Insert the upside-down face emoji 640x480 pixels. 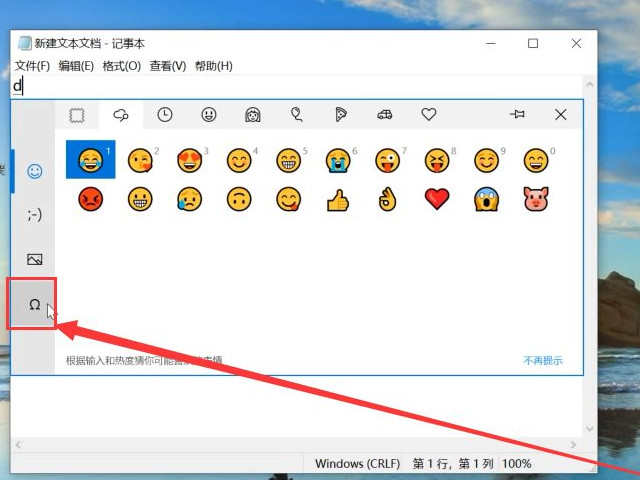[x=239, y=199]
